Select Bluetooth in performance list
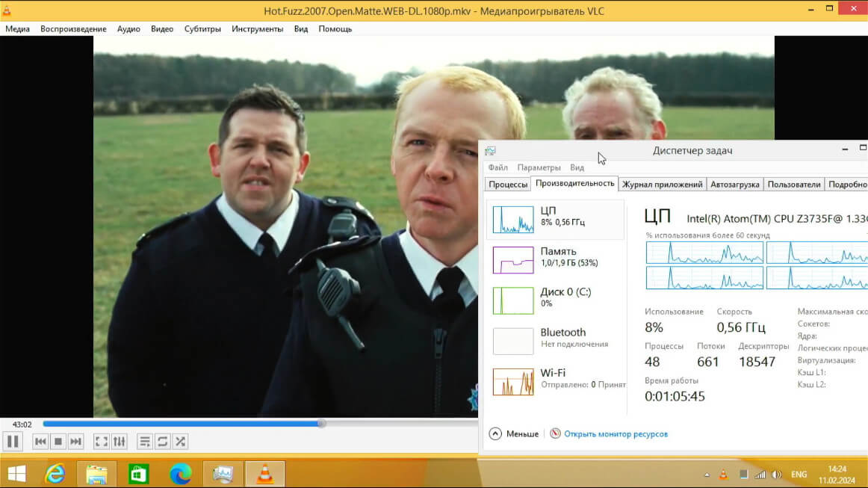 click(555, 341)
